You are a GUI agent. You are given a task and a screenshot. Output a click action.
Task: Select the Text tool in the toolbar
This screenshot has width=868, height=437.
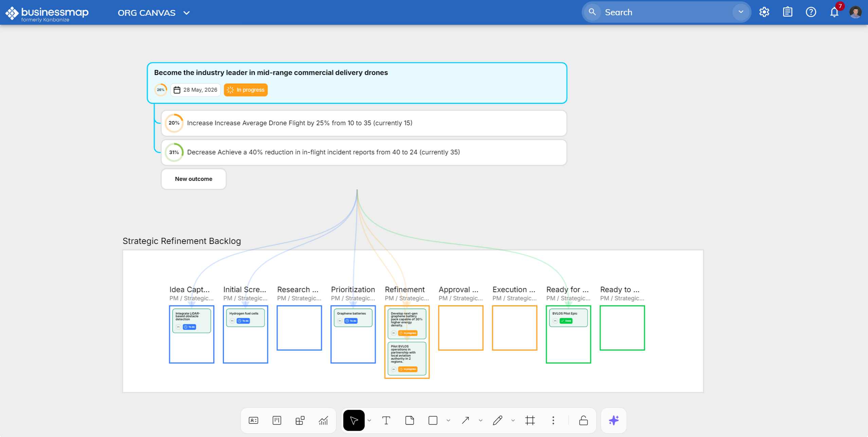click(386, 421)
